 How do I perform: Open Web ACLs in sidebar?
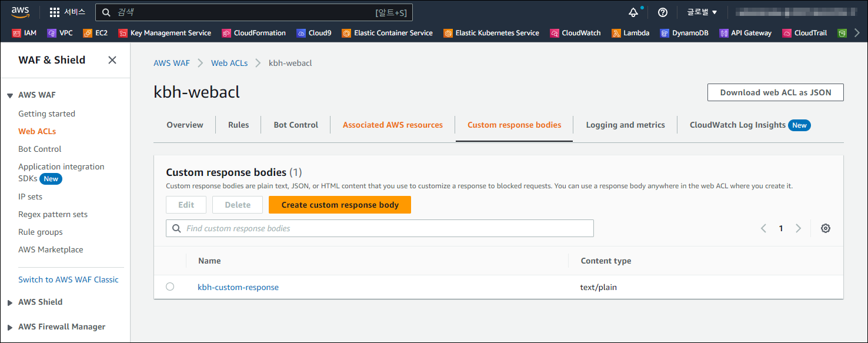tap(37, 131)
